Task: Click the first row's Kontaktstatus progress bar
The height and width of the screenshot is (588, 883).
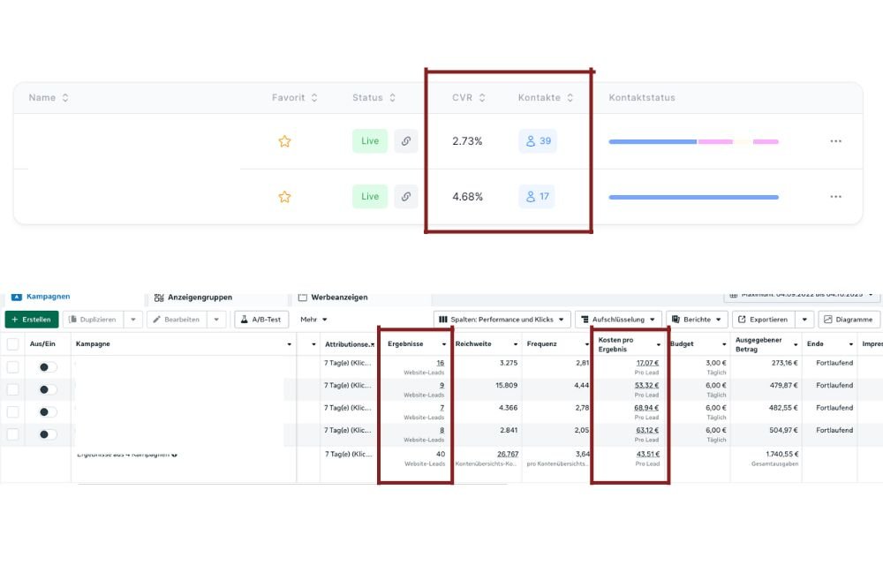Action: [693, 141]
